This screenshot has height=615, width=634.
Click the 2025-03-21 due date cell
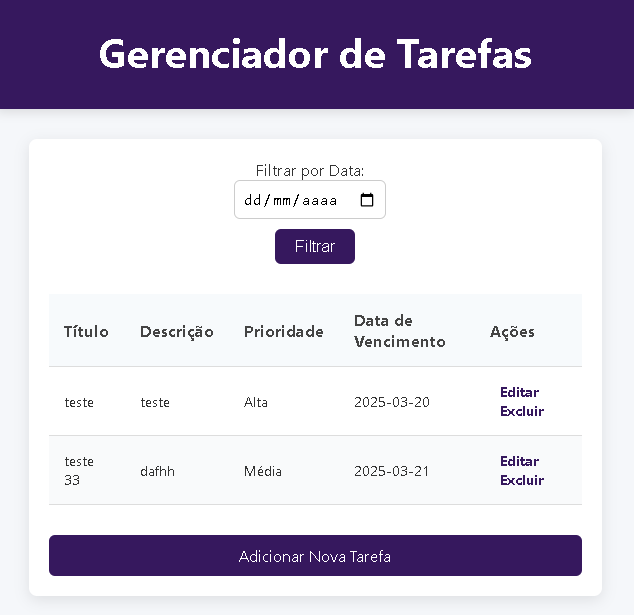pyautogui.click(x=392, y=471)
